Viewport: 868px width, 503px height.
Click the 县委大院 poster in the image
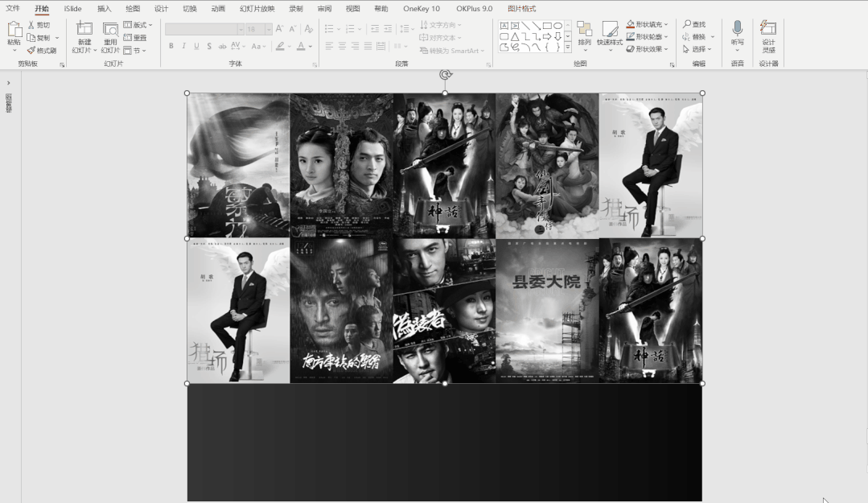pyautogui.click(x=547, y=311)
